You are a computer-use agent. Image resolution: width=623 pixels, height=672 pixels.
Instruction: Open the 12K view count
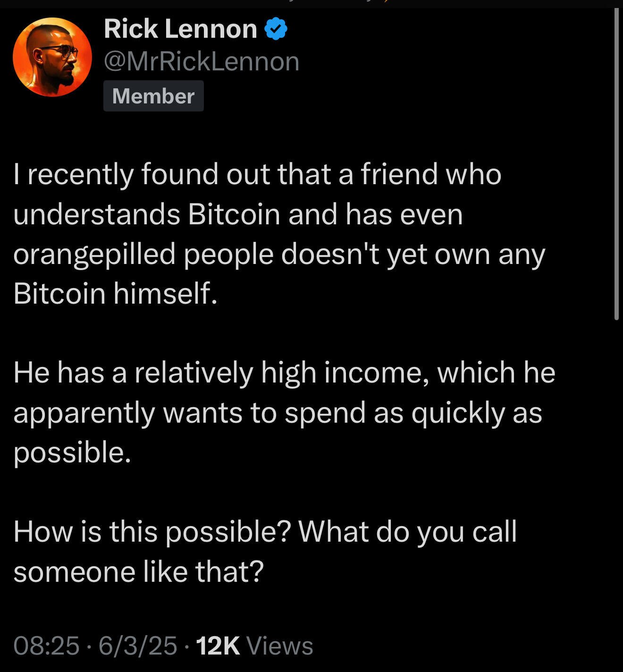tap(218, 646)
